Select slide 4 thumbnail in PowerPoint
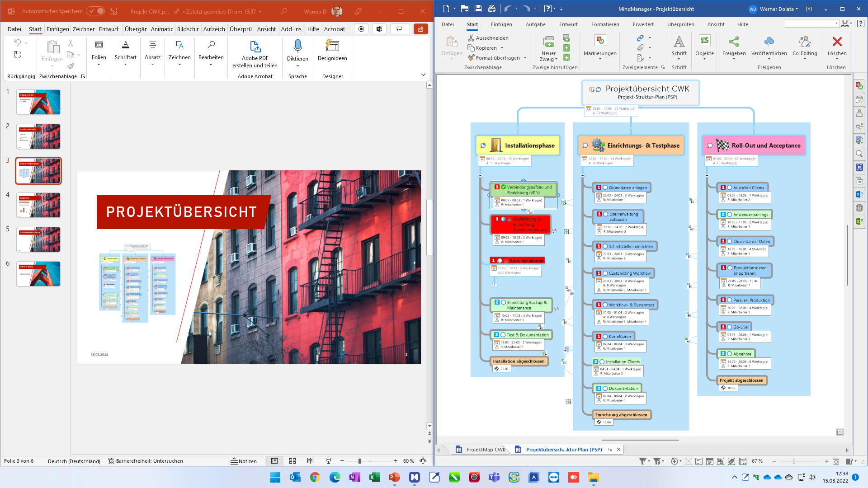This screenshot has height=488, width=868. coord(38,205)
